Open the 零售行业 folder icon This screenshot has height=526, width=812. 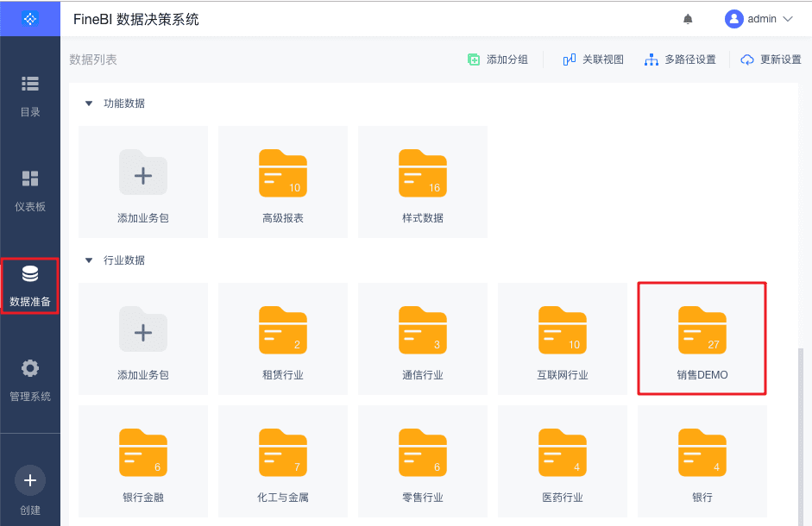(423, 452)
